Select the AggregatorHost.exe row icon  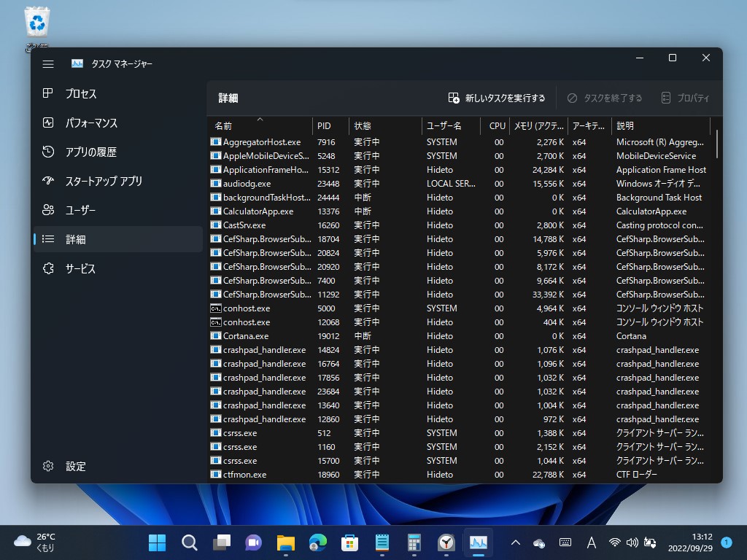point(216,142)
